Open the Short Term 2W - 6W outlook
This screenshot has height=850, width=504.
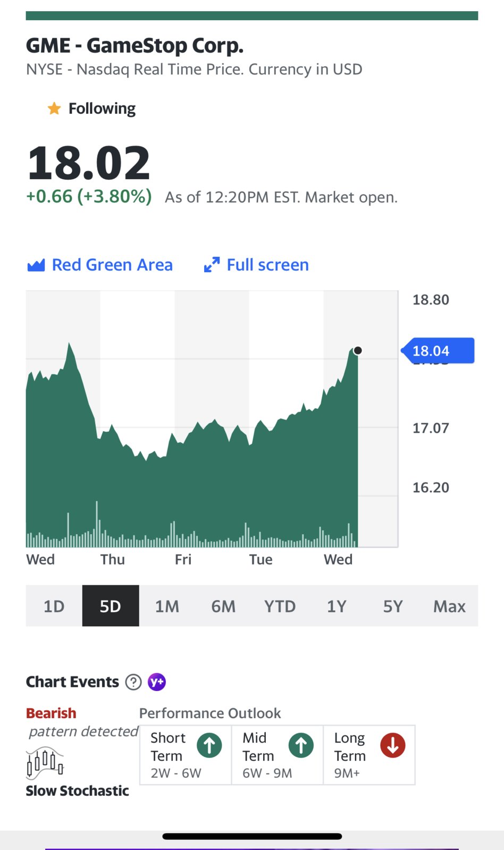tap(186, 755)
